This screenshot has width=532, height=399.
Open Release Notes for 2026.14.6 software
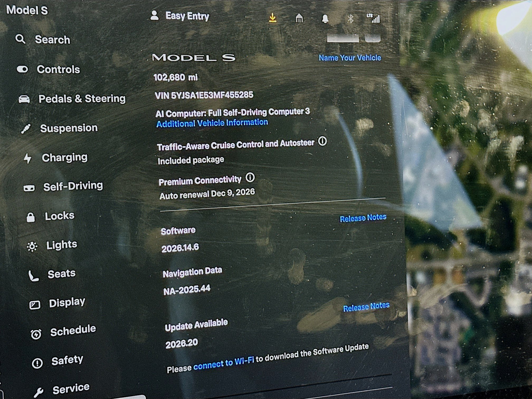coord(363,218)
